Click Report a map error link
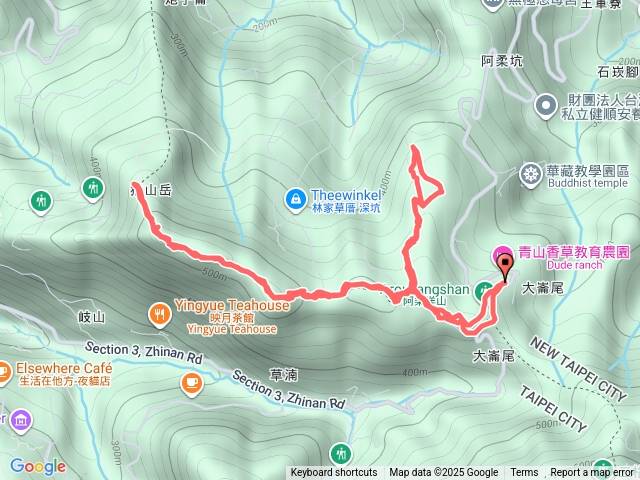 [591, 473]
